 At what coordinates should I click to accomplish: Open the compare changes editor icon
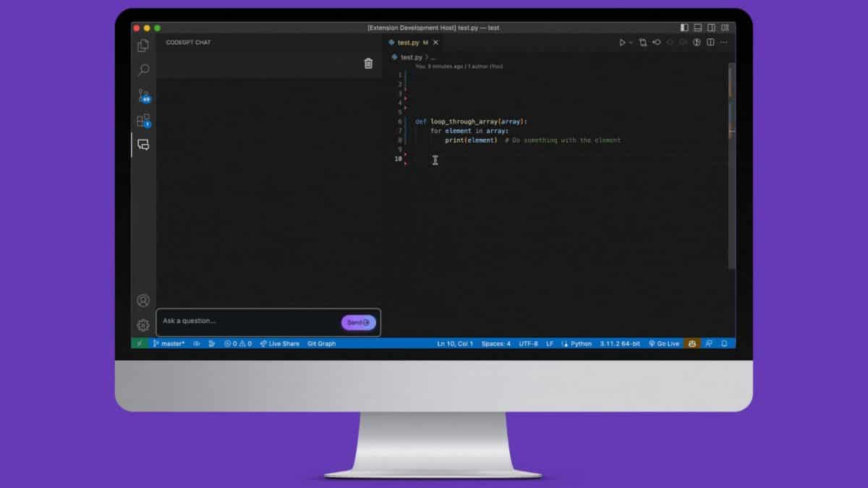[642, 43]
